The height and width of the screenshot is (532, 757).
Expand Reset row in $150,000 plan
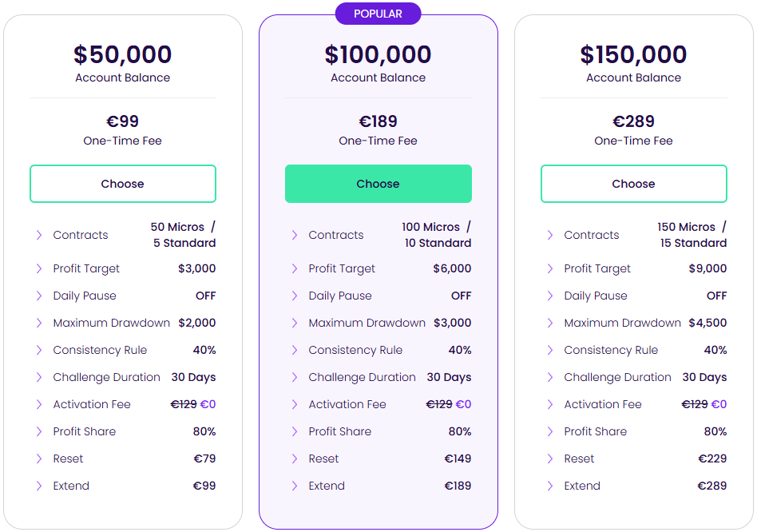(550, 459)
